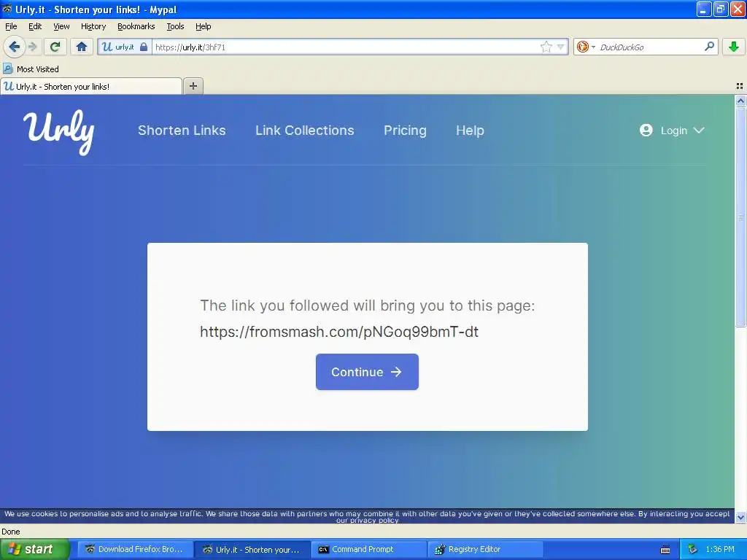Click the Continue button

point(367,372)
